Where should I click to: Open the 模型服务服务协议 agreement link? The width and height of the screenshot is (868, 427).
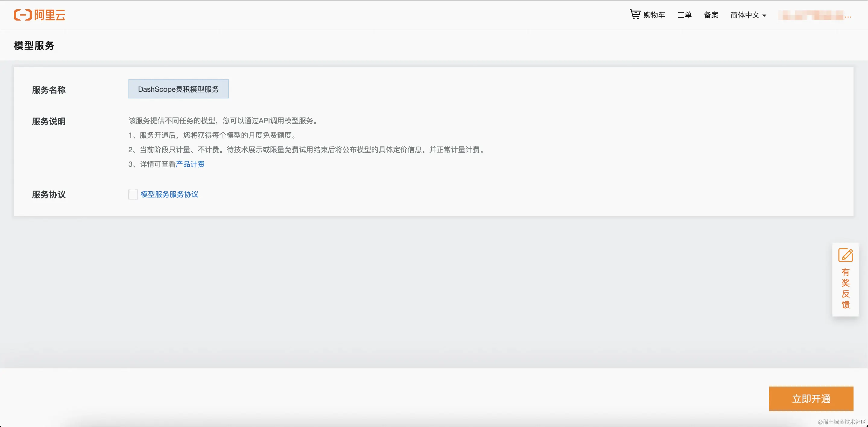point(169,194)
